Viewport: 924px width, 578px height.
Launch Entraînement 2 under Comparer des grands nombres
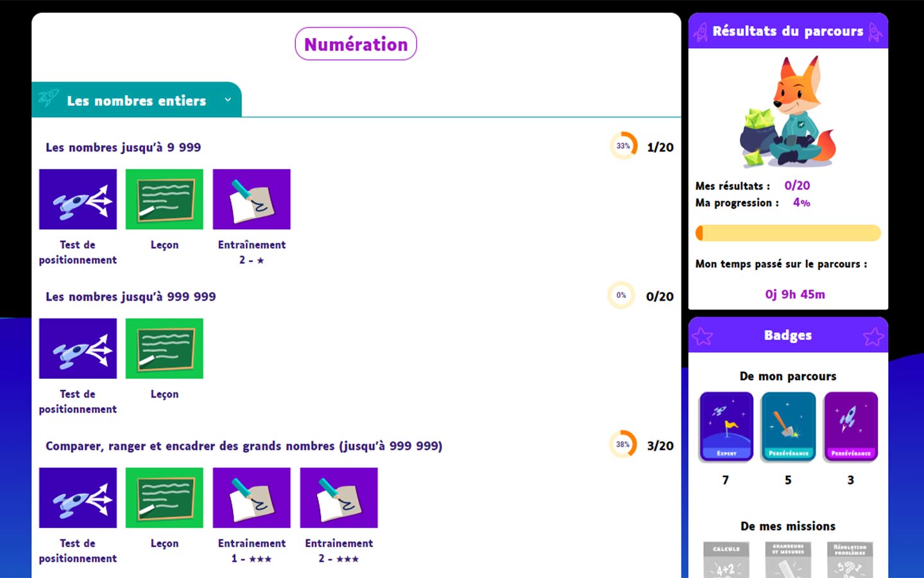tap(339, 498)
